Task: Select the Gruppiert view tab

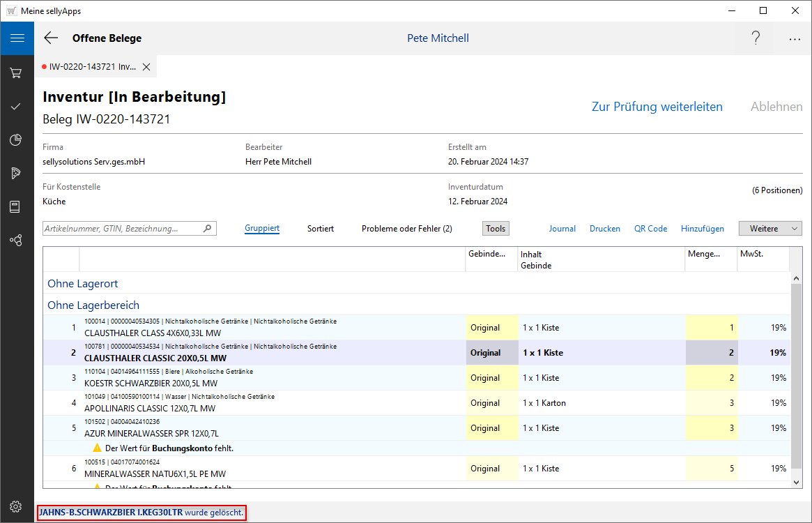Action: click(262, 229)
